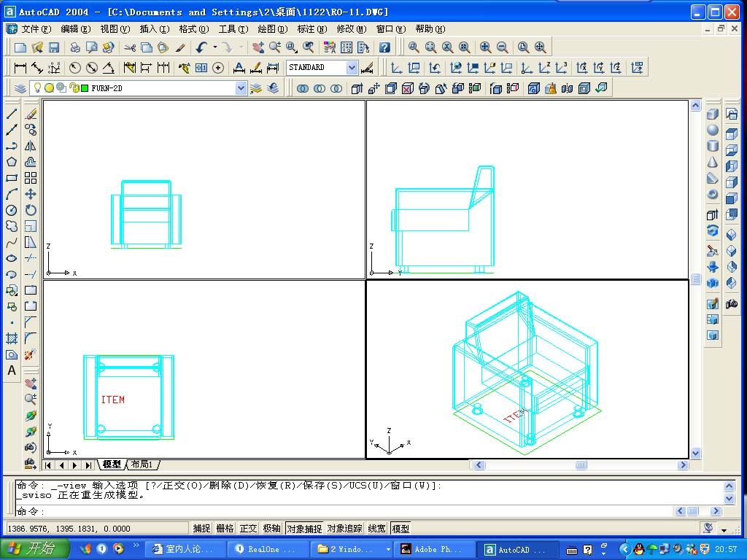Screen dimensions: 747x560
Task: Click the Sphere solid tool icon
Action: 712,130
